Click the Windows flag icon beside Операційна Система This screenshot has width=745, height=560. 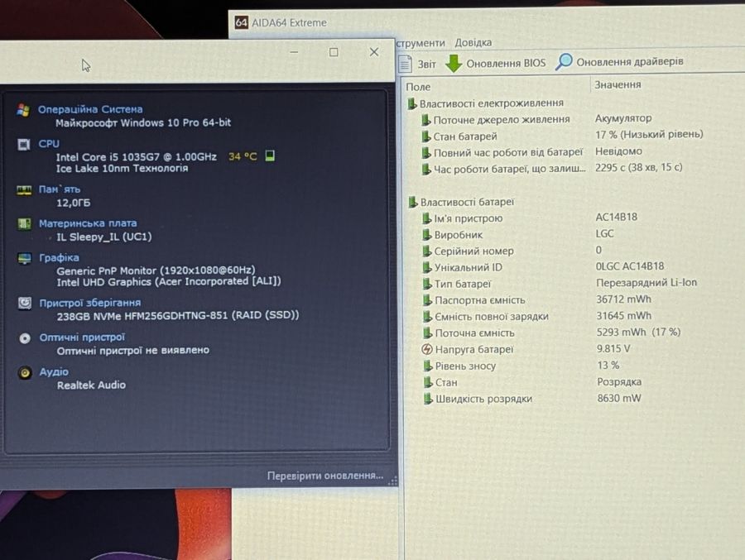tap(23, 110)
